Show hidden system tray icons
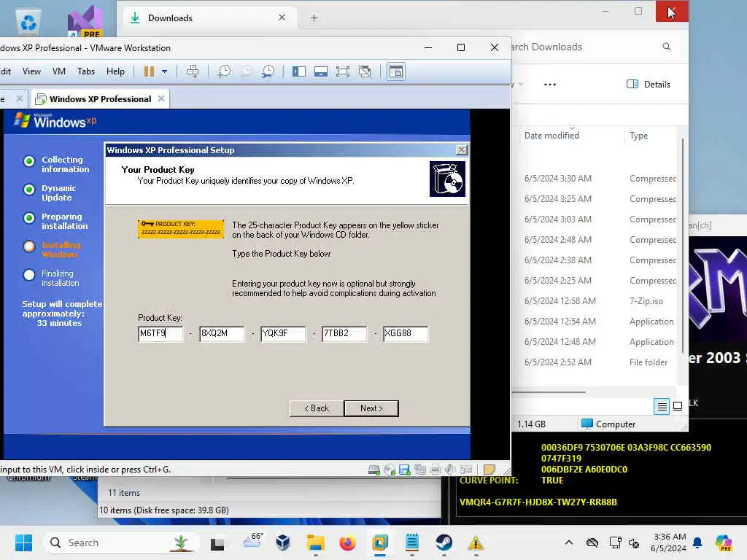 (x=569, y=542)
